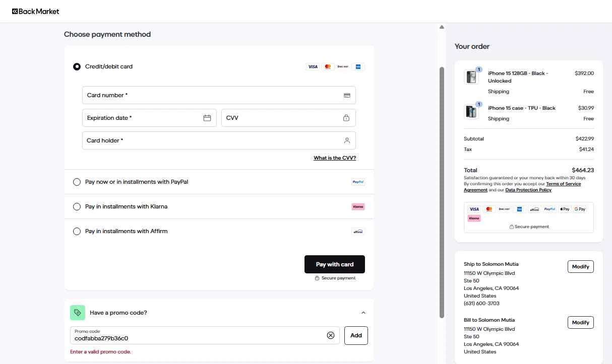This screenshot has height=364, width=612.
Task: Click the Visa icon in order summary
Action: [x=474, y=209]
